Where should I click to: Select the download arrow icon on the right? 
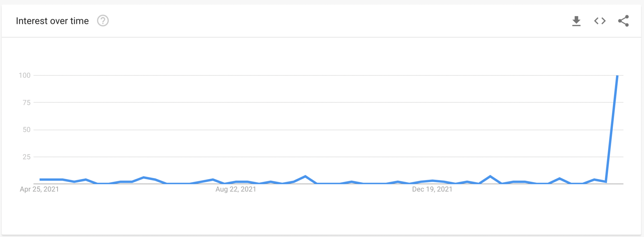click(576, 21)
